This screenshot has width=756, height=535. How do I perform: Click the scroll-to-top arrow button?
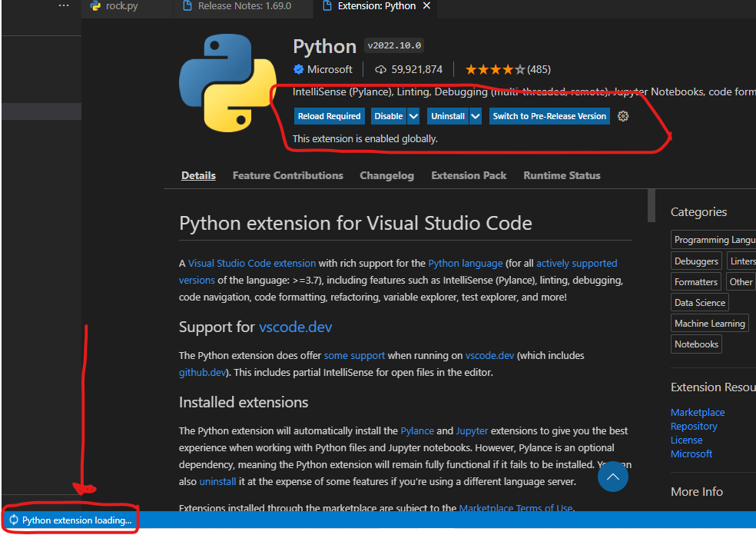click(x=612, y=477)
